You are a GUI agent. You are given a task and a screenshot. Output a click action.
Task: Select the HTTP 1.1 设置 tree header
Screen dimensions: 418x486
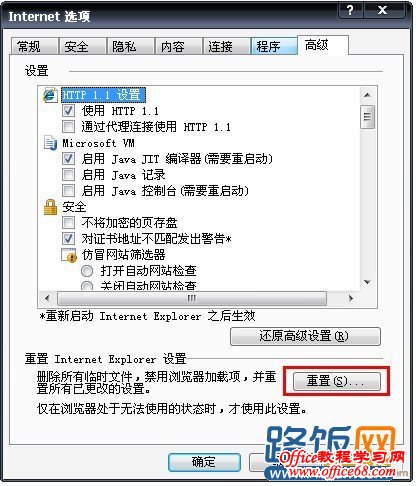103,95
